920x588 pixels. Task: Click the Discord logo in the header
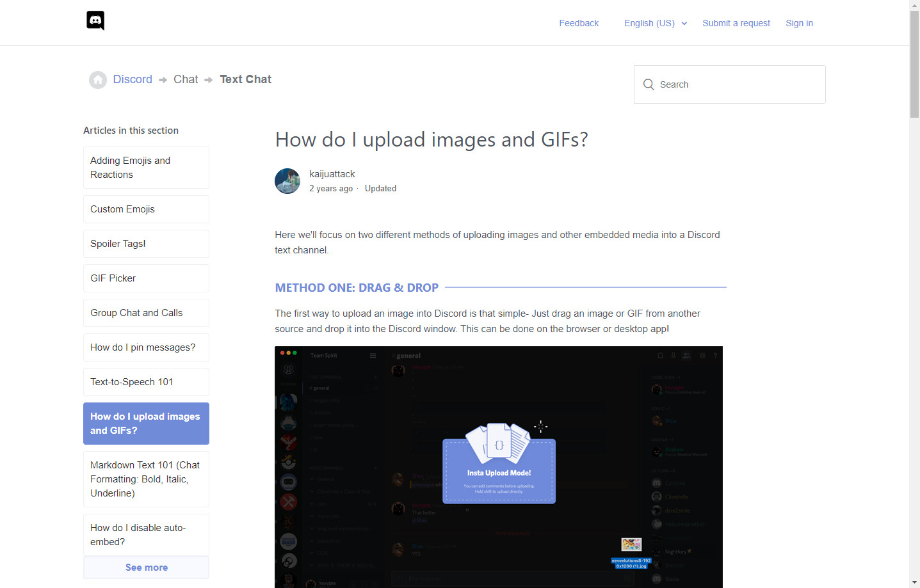pyautogui.click(x=95, y=21)
